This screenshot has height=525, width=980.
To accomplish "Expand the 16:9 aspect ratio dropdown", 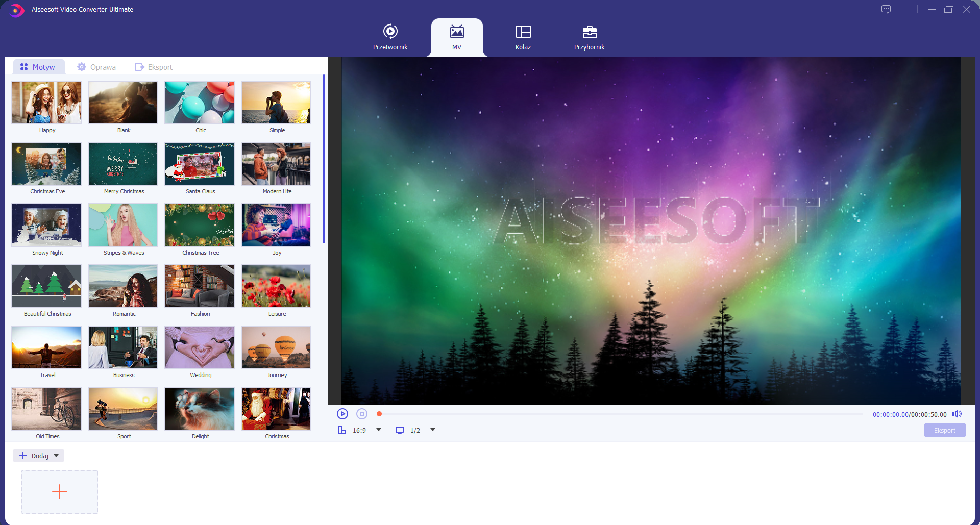I will click(x=379, y=430).
